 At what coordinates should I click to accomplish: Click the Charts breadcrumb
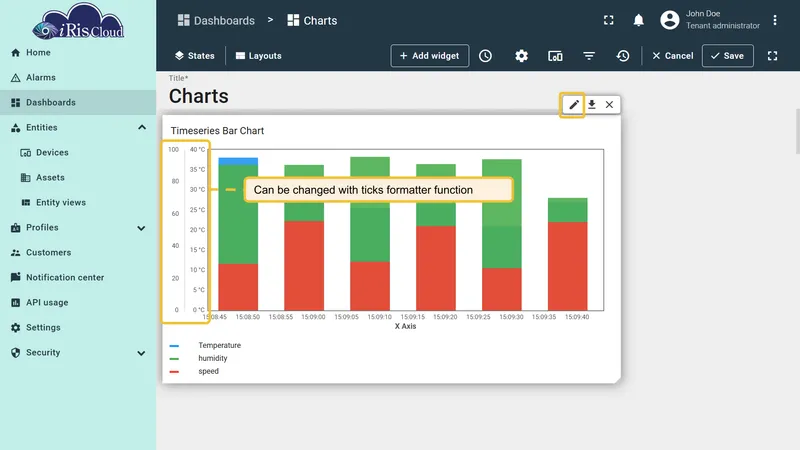pos(312,20)
